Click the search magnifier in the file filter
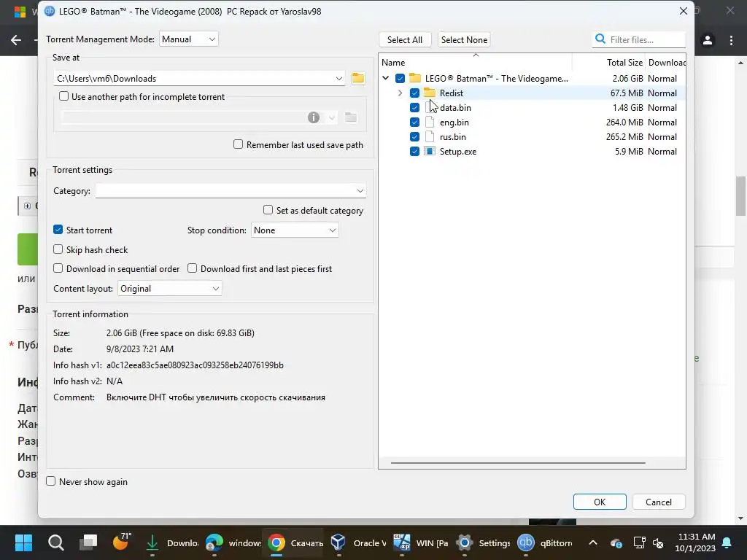This screenshot has height=560, width=747. 600,39
